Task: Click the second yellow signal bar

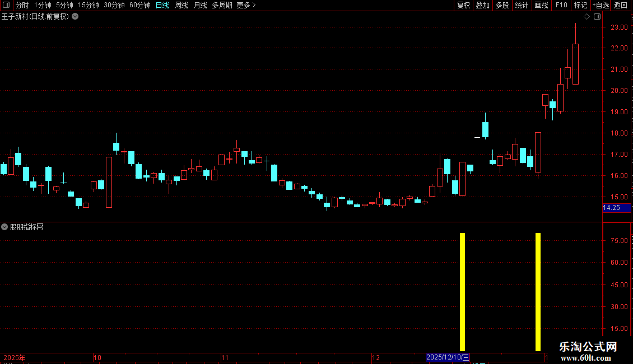Action: 538,292
